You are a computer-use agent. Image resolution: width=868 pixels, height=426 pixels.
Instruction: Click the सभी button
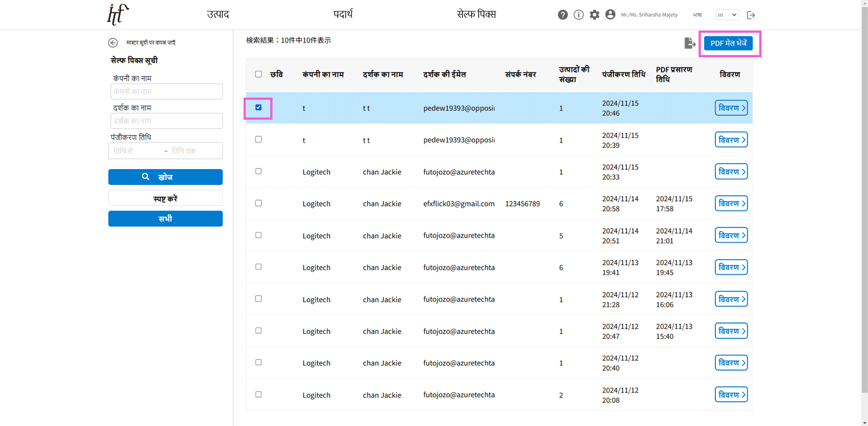coord(165,219)
